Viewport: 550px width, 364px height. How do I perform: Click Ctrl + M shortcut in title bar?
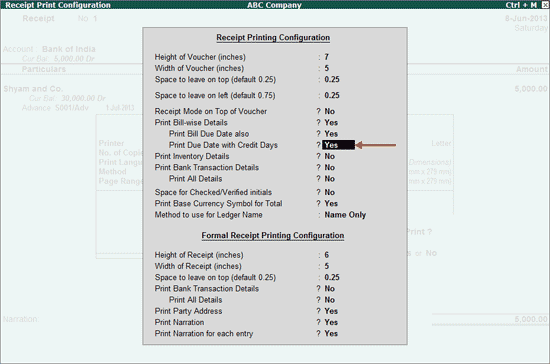(521, 5)
